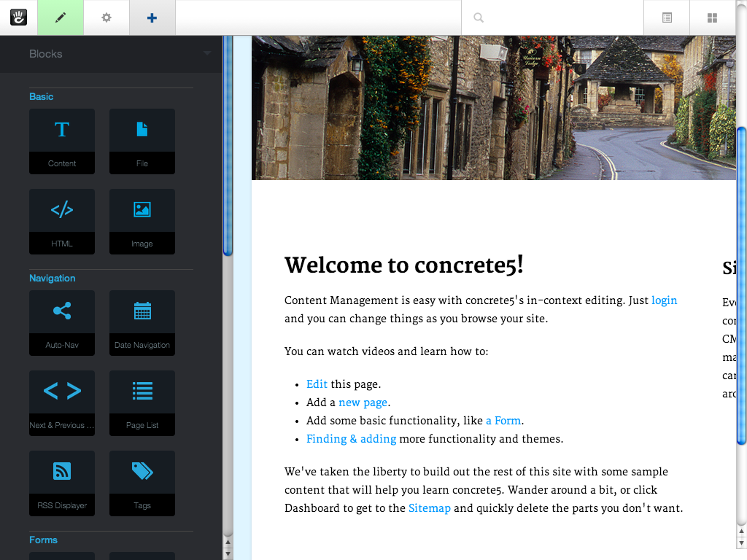This screenshot has height=560, width=747.
Task: Select the RSS Displayer block
Action: [x=62, y=483]
